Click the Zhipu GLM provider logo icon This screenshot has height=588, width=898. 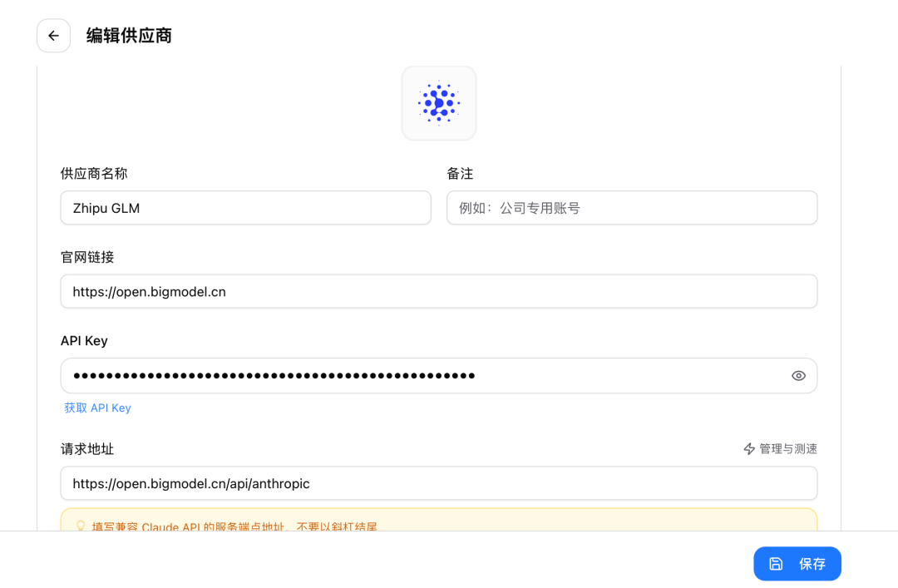coord(439,102)
